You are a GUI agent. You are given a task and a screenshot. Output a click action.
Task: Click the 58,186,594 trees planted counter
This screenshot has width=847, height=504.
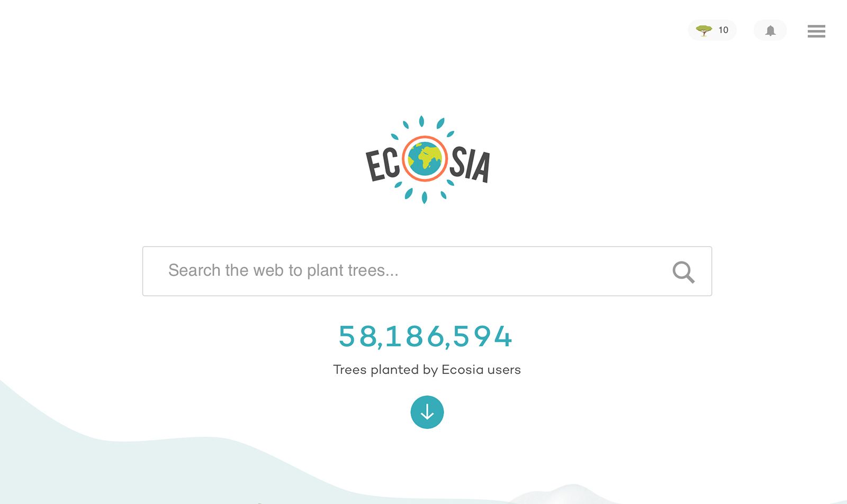tap(426, 337)
